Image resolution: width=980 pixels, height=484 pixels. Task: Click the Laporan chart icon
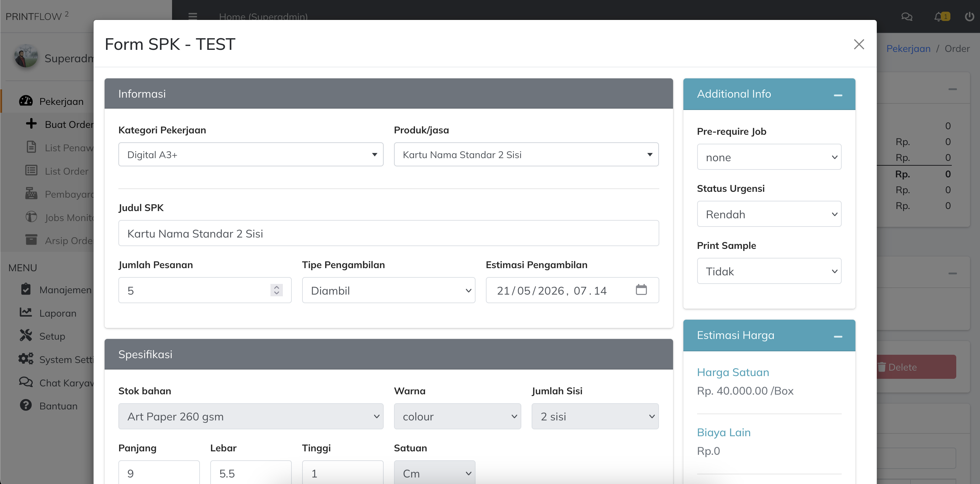point(26,312)
